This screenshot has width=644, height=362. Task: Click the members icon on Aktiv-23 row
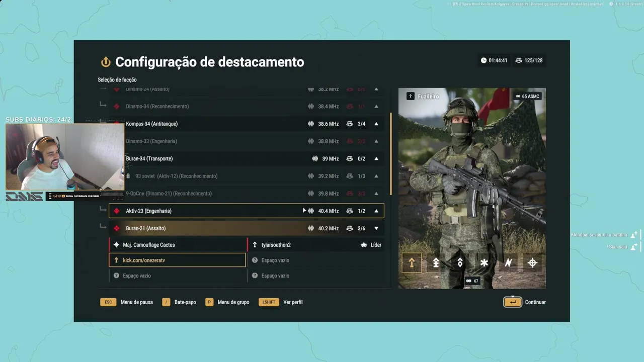click(350, 211)
